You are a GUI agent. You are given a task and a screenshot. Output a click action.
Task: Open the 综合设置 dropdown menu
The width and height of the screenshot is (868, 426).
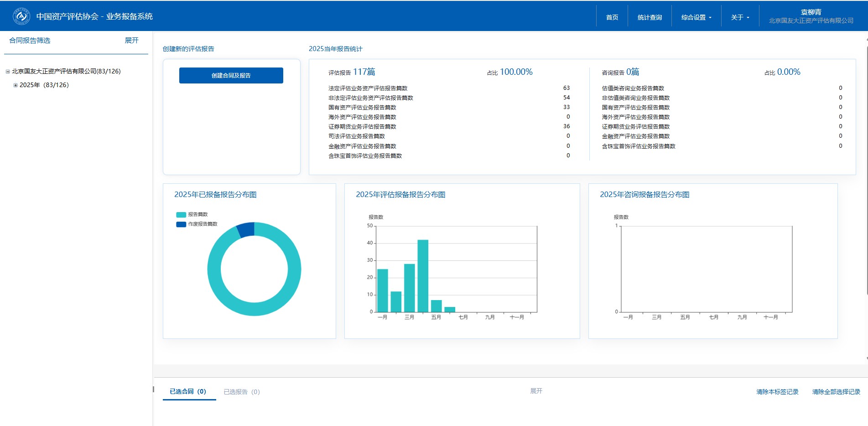coord(696,17)
